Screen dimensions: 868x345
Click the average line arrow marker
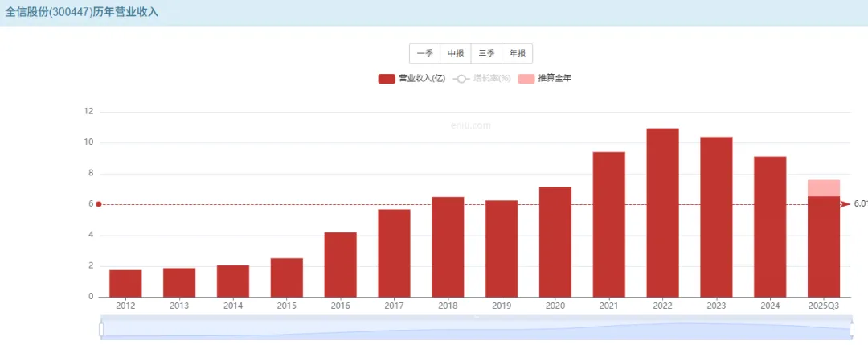(845, 204)
